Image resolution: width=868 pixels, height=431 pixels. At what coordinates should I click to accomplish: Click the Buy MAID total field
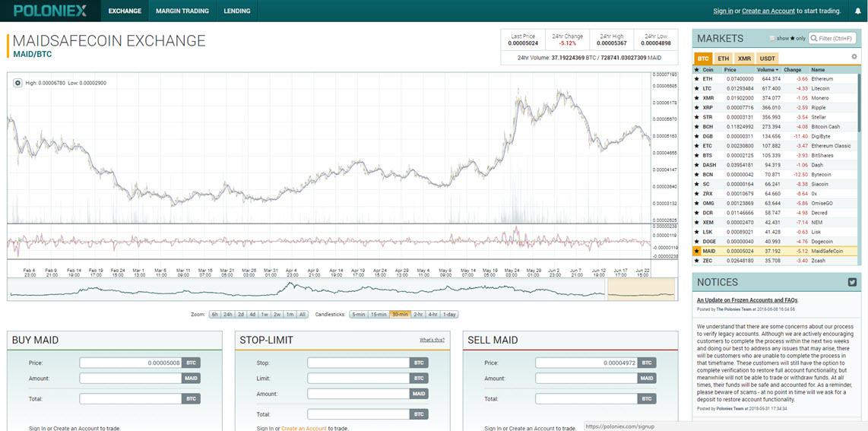pyautogui.click(x=131, y=398)
